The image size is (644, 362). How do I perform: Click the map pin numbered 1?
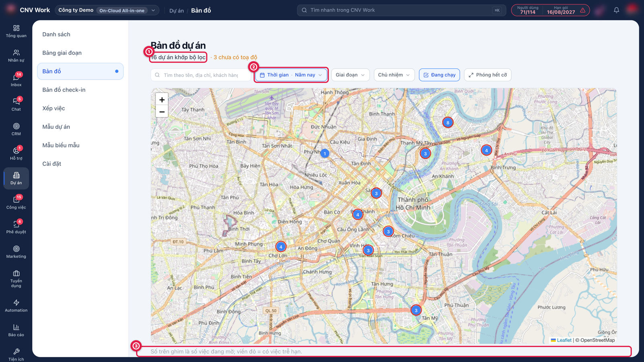(325, 153)
